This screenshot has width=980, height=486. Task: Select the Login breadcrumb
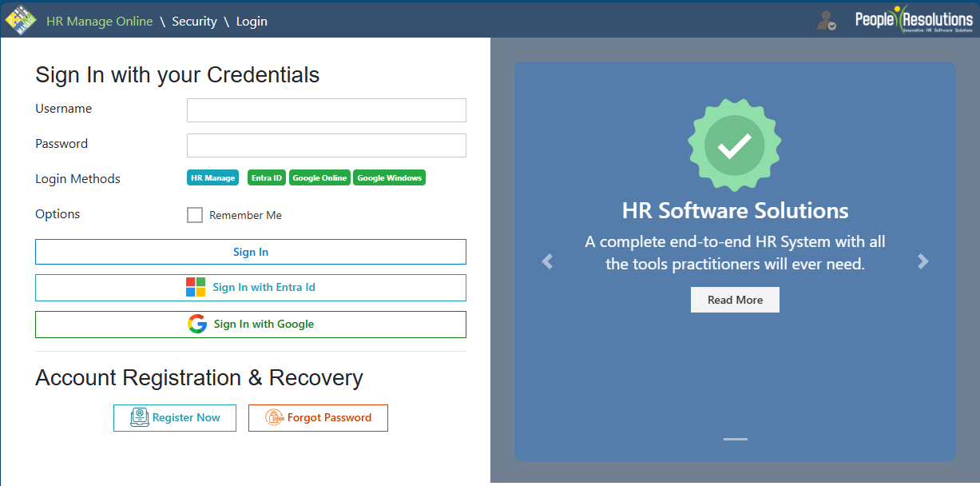click(252, 22)
